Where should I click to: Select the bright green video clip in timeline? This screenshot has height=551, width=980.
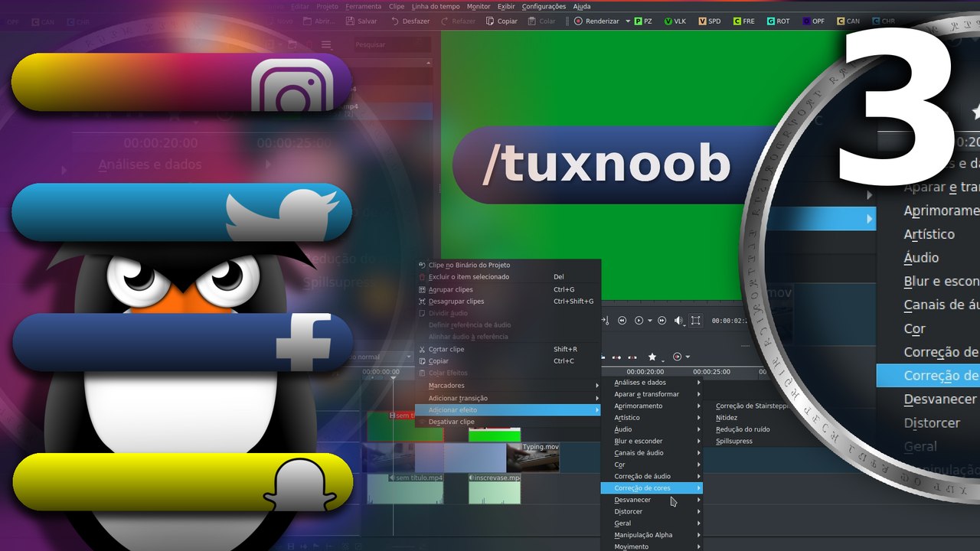point(495,435)
